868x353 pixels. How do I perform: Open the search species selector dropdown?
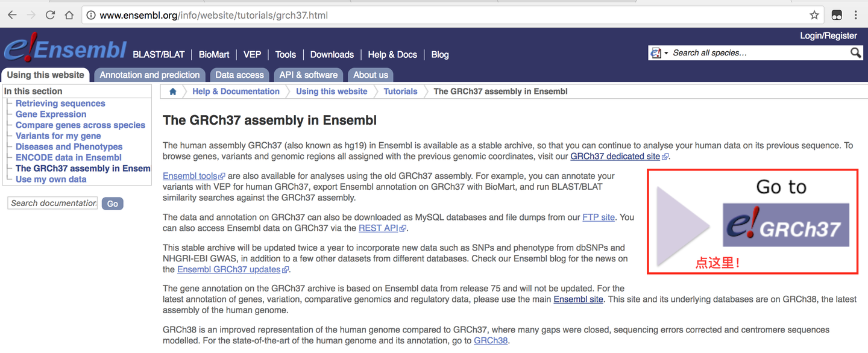click(659, 53)
